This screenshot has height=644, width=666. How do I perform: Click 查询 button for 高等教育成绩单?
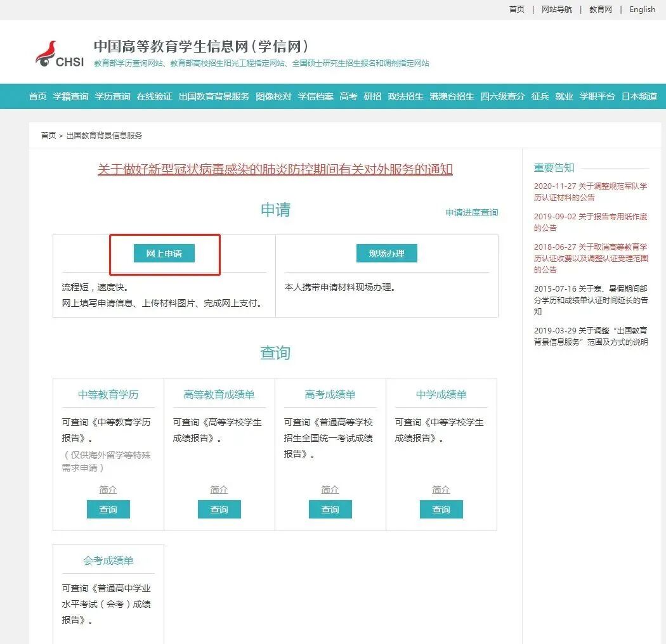pos(219,510)
